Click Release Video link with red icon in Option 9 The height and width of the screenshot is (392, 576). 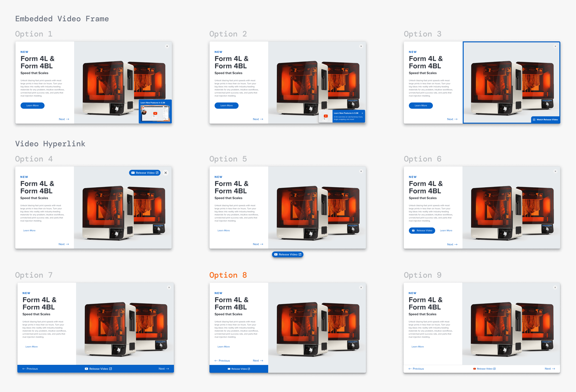(484, 369)
